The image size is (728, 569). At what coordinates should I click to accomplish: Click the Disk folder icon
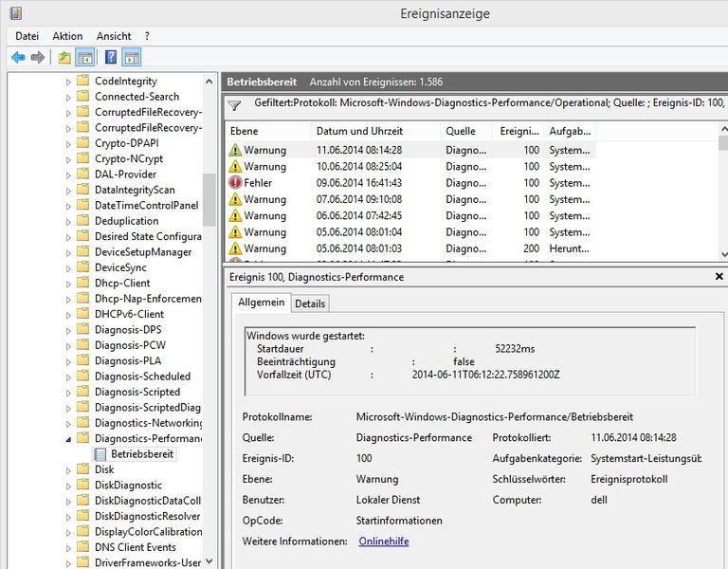click(x=83, y=469)
